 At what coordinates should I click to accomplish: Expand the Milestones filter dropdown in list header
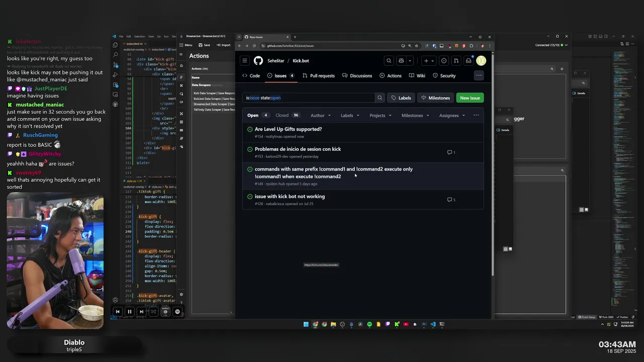pos(415,116)
